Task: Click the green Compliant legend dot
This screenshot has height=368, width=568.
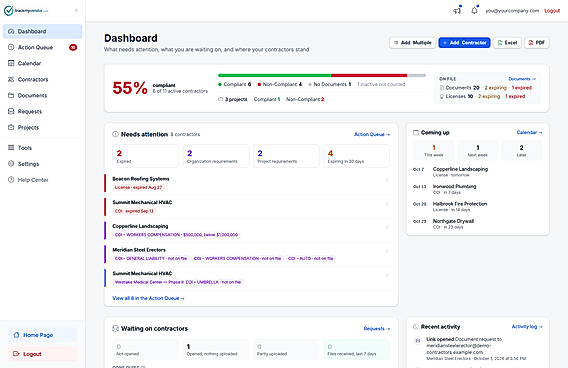Action: [220, 84]
